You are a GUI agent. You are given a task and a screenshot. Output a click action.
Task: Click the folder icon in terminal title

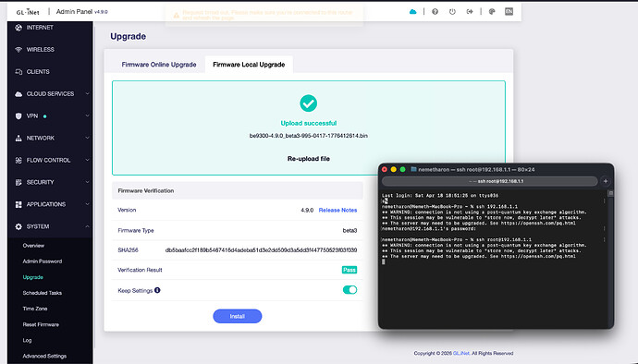(413, 169)
